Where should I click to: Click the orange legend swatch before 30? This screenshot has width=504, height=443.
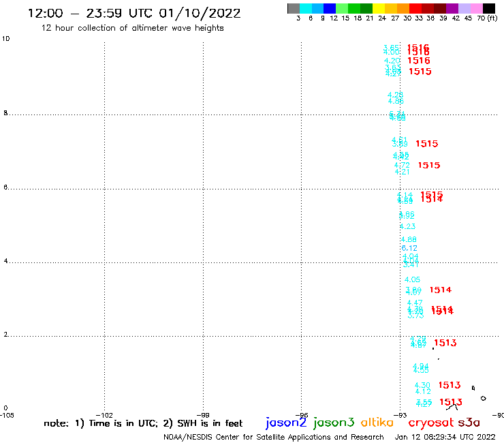pos(403,8)
